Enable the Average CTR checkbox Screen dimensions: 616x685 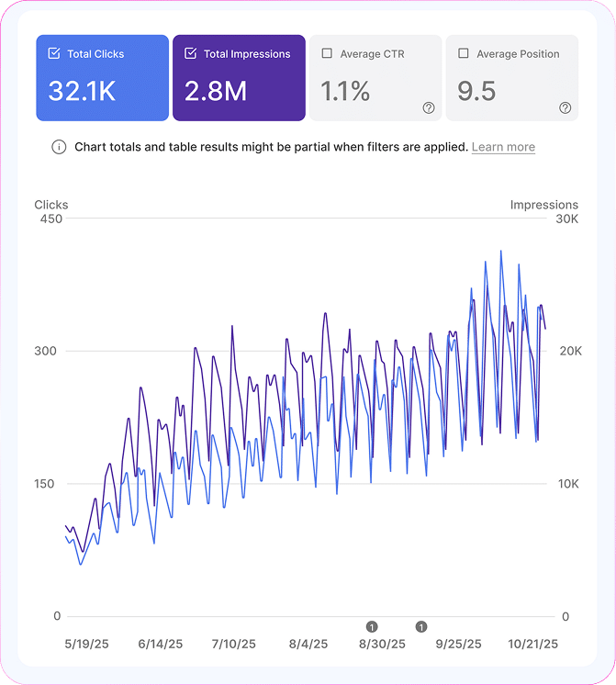click(x=327, y=54)
